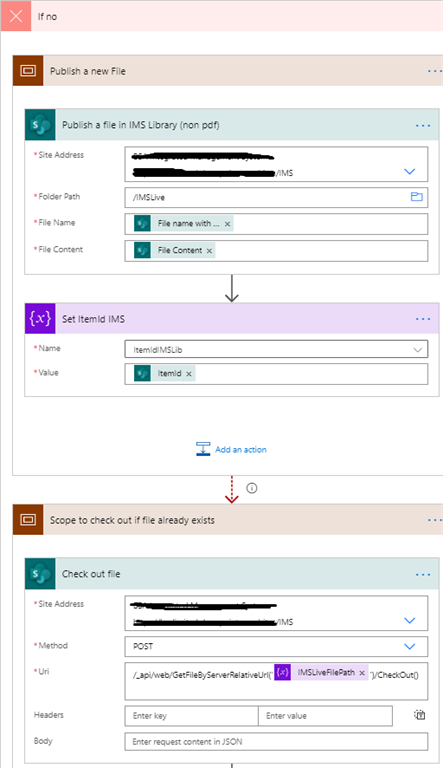Expand Site Address dropdown in Publish a file action
Screen dimensions: 443x768
(410, 171)
